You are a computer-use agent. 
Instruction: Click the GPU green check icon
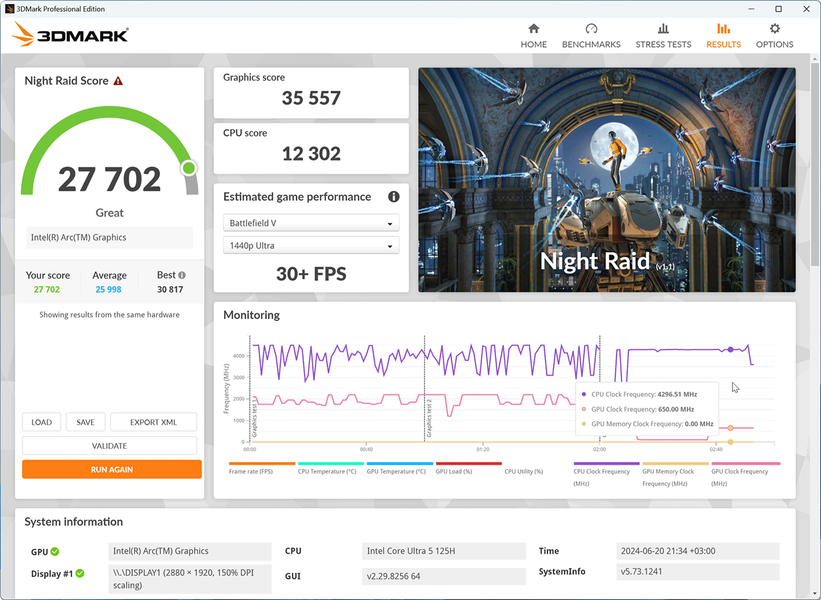point(55,551)
